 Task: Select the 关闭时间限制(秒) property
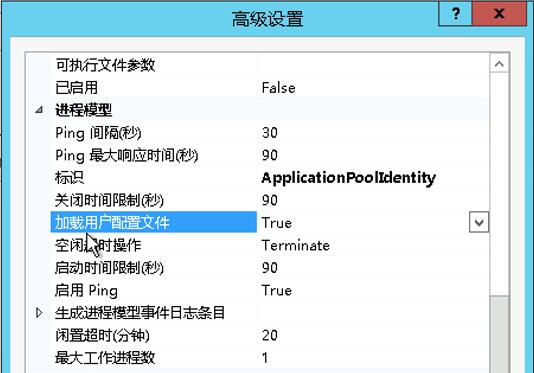tap(109, 200)
